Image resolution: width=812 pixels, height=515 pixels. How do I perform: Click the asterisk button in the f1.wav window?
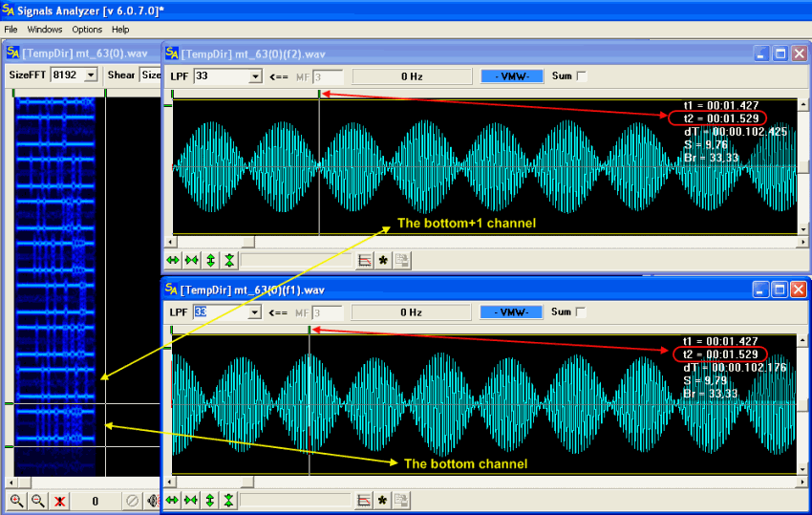coord(383,500)
